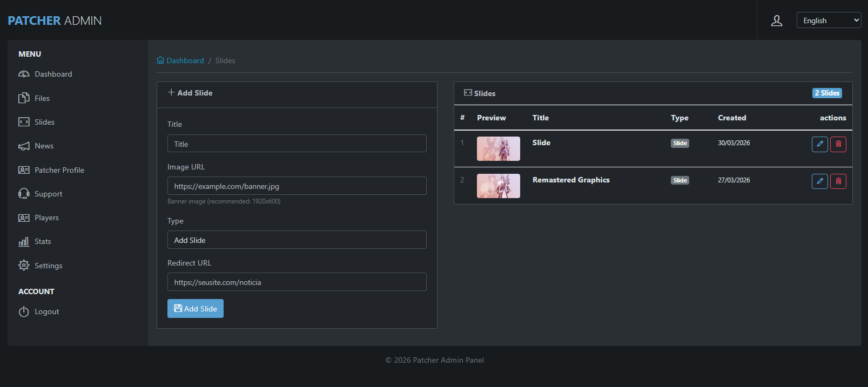This screenshot has width=868, height=387.
Task: Open the user account icon in header
Action: pos(777,21)
